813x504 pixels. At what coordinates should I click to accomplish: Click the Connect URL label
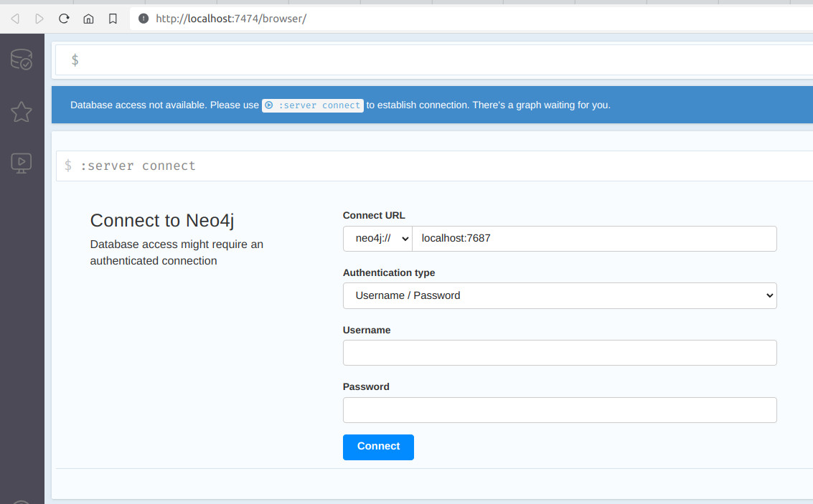point(374,216)
